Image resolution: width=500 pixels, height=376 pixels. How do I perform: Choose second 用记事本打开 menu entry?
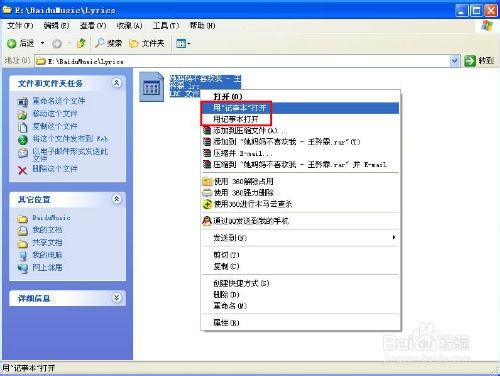pyautogui.click(x=300, y=119)
